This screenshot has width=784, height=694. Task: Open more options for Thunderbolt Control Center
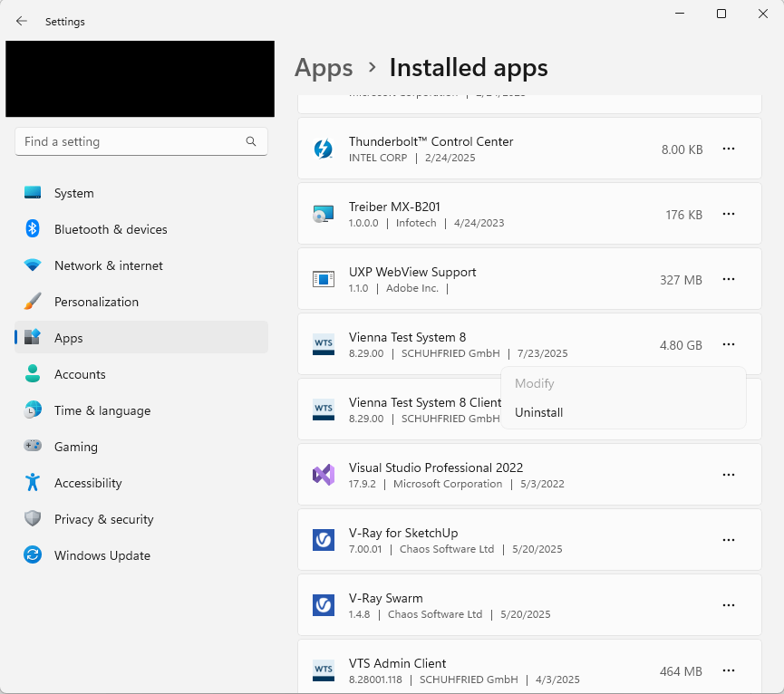point(728,149)
